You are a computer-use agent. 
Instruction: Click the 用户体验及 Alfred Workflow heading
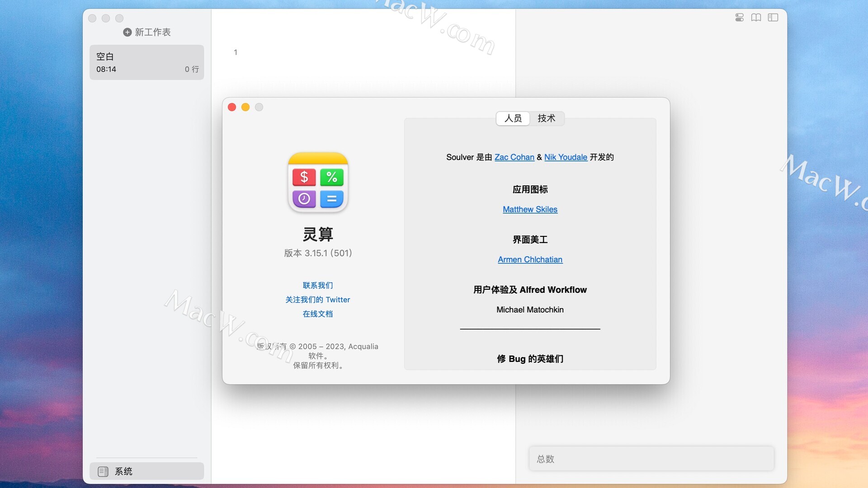530,290
